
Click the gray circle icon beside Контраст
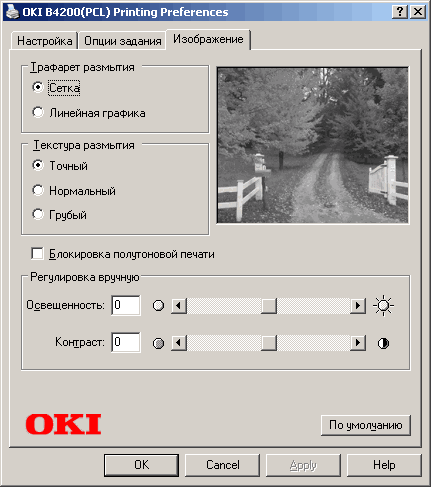point(158,343)
